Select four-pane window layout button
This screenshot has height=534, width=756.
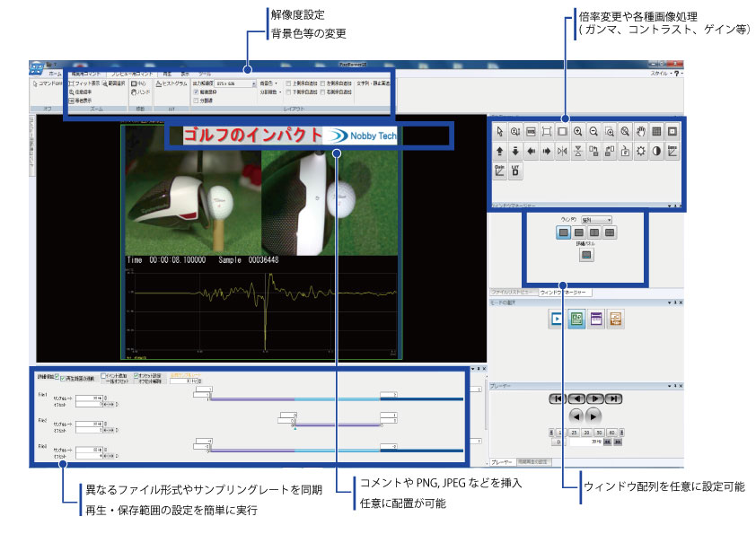click(610, 232)
